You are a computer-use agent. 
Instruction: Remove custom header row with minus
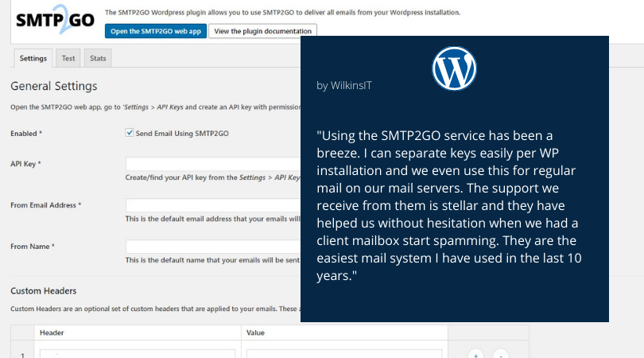(x=501, y=354)
